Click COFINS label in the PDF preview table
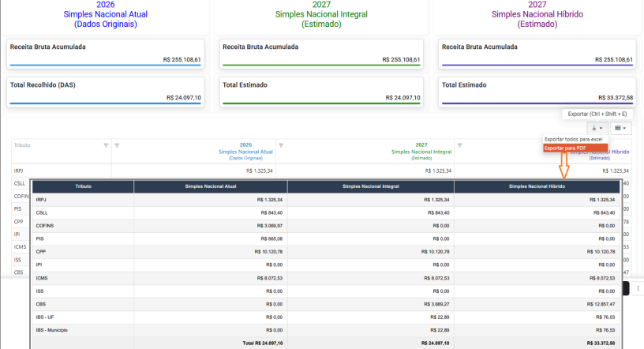 tap(45, 226)
